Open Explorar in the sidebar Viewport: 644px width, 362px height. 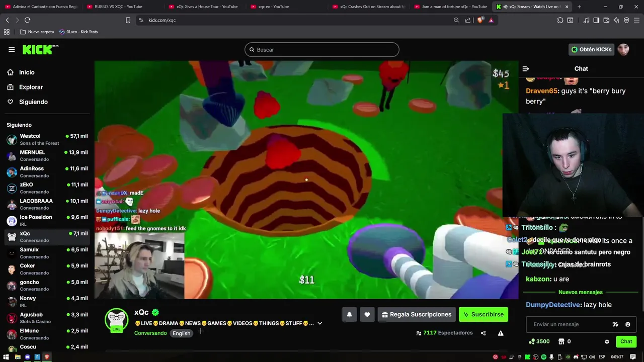coord(31,87)
